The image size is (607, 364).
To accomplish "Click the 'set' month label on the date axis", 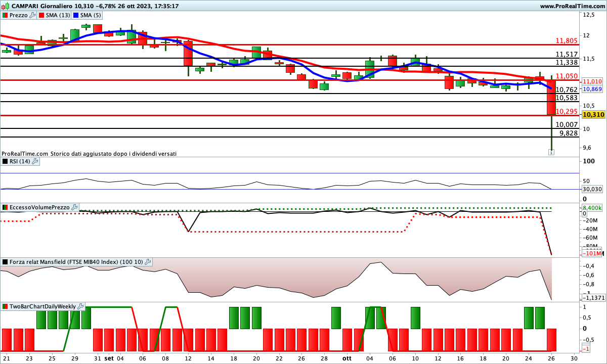I will [x=109, y=358].
